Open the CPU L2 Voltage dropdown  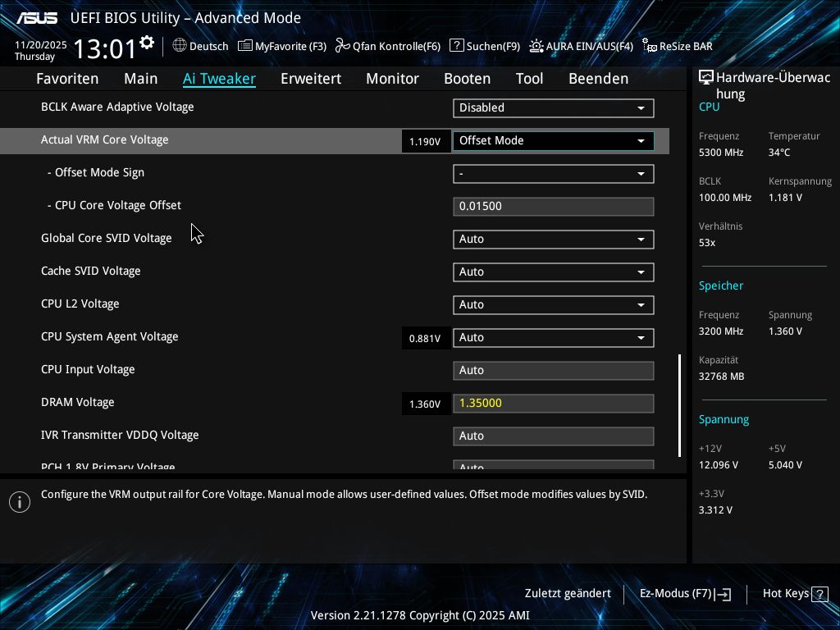(554, 305)
